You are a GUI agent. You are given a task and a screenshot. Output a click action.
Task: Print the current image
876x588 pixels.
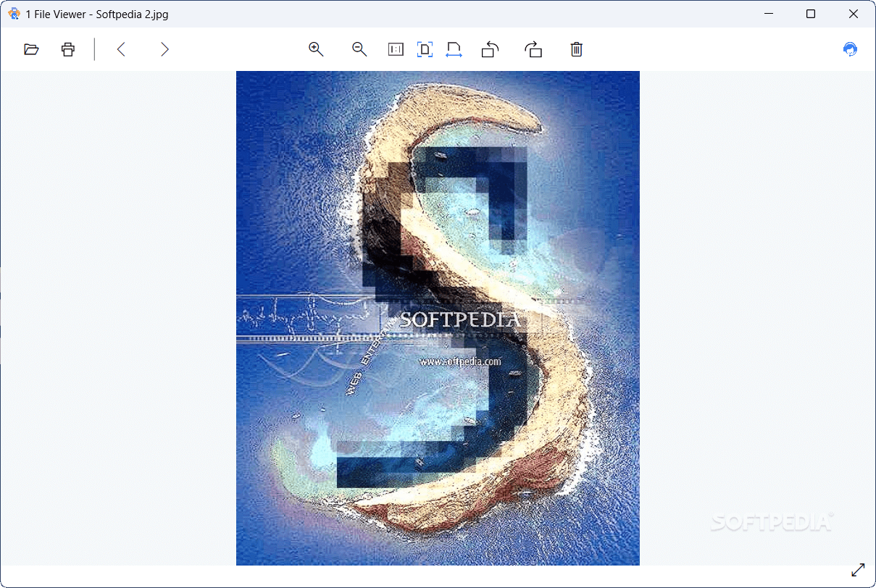[68, 49]
